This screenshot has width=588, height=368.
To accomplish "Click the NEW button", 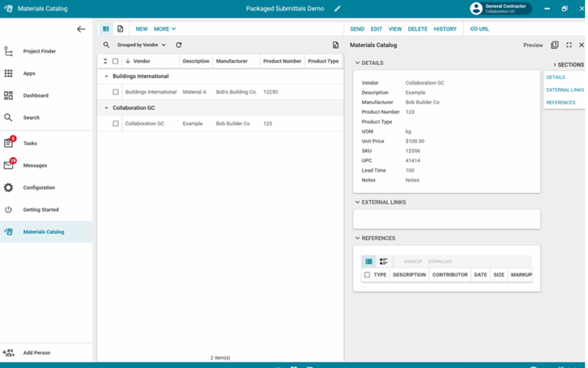I will (x=141, y=29).
